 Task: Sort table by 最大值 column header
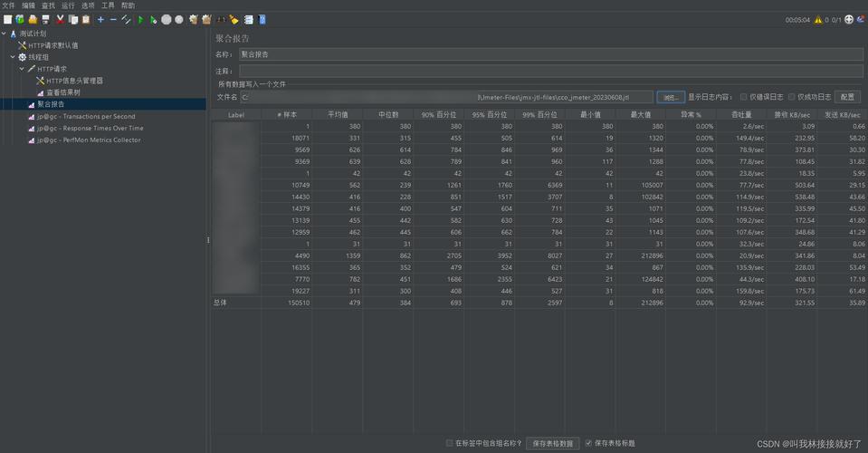pyautogui.click(x=641, y=115)
